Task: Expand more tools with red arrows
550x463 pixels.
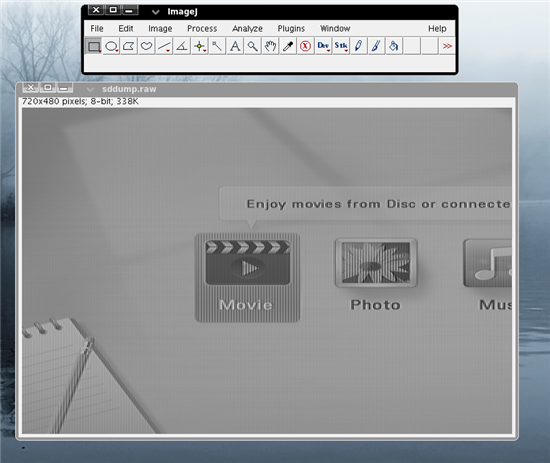Action: (447, 46)
